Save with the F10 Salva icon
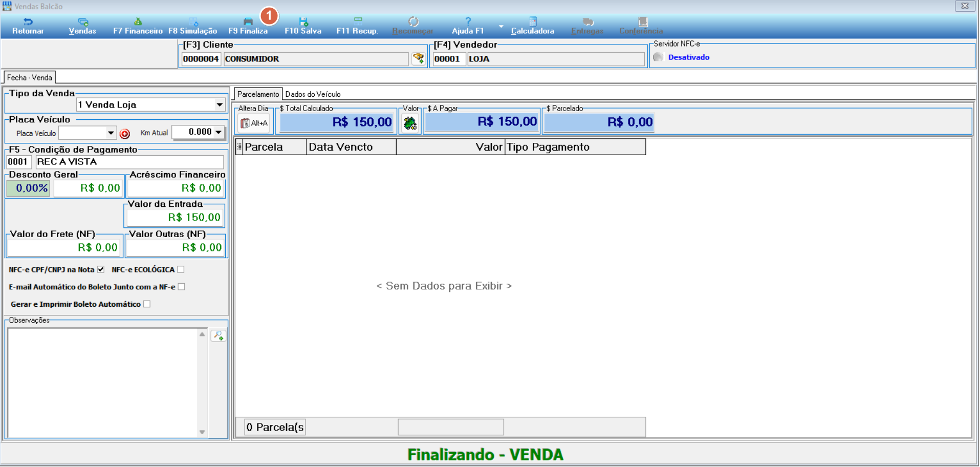The width and height of the screenshot is (980, 467). (303, 26)
